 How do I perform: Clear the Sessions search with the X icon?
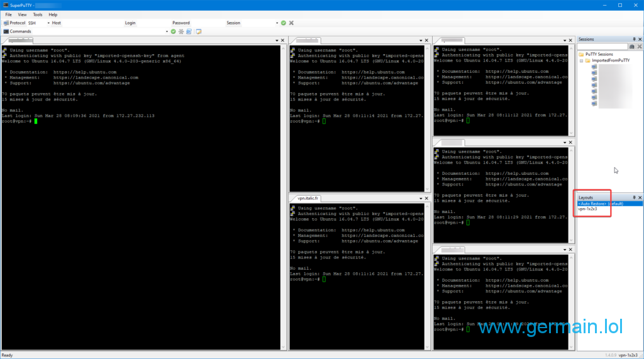(640, 47)
